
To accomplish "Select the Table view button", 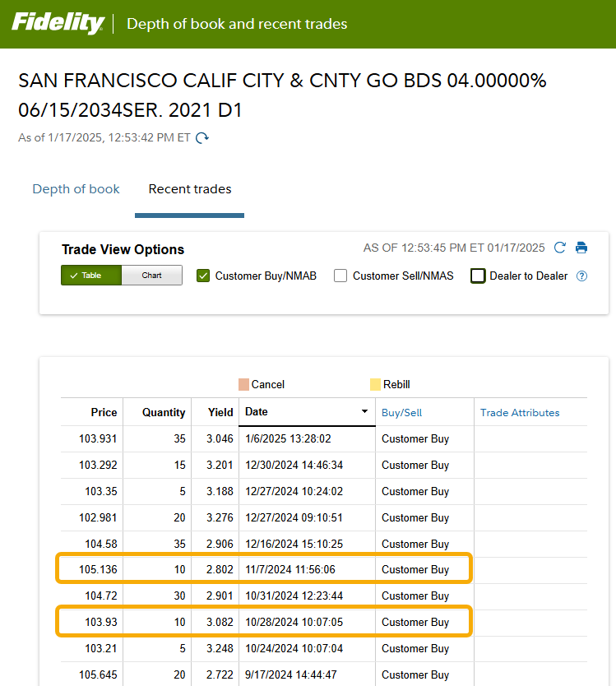I will pos(91,276).
